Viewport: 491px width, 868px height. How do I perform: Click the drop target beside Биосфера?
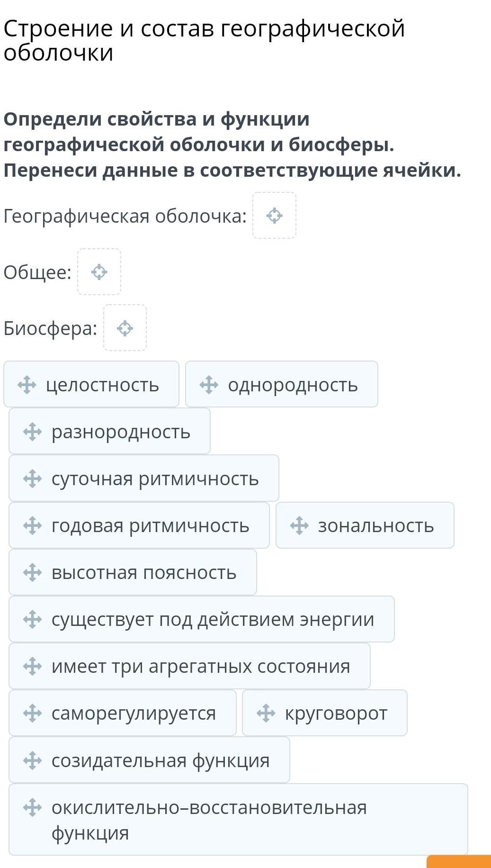coord(125,328)
